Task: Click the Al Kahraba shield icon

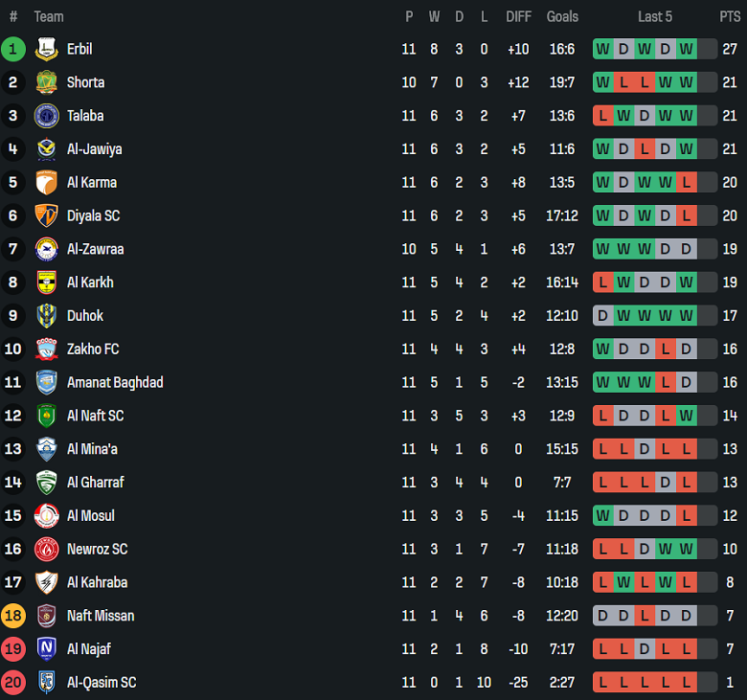Action: (47, 582)
